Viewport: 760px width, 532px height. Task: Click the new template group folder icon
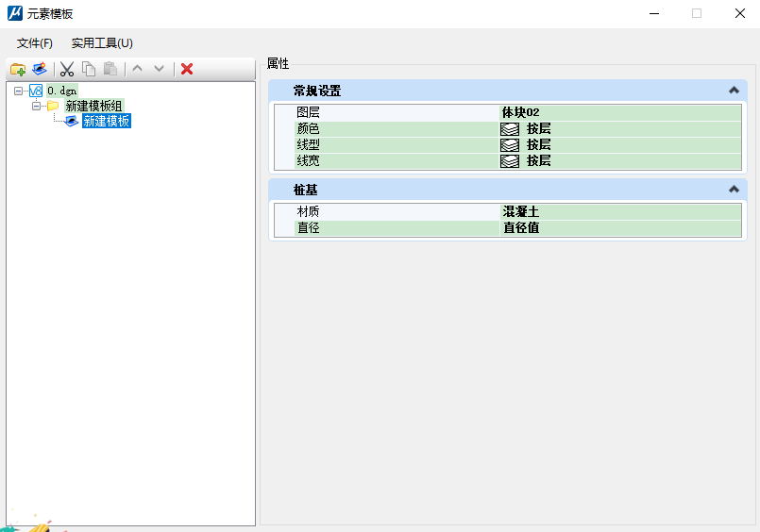pyautogui.click(x=17, y=69)
